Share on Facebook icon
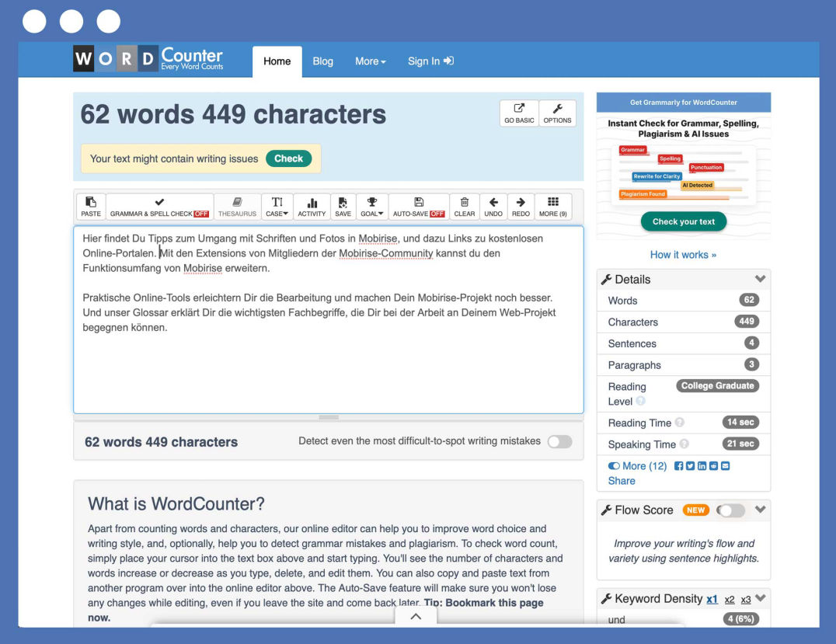This screenshot has height=644, width=836. 679,466
